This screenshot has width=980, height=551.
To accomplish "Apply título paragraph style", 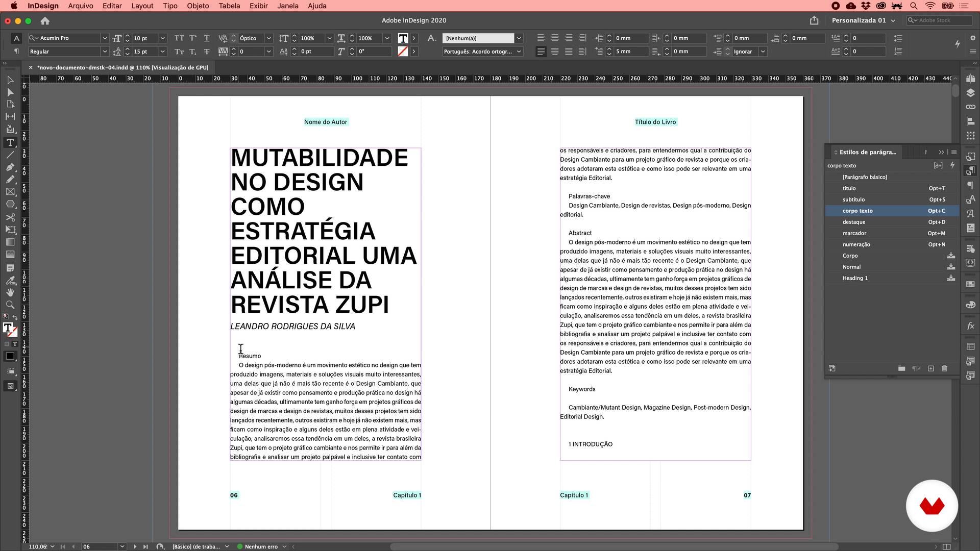I will pos(892,188).
